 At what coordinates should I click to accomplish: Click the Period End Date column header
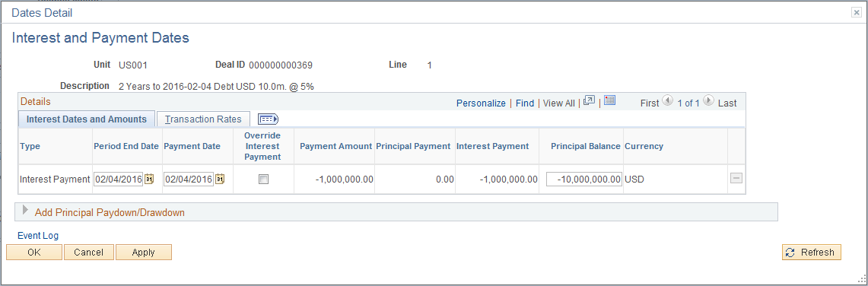coord(126,146)
